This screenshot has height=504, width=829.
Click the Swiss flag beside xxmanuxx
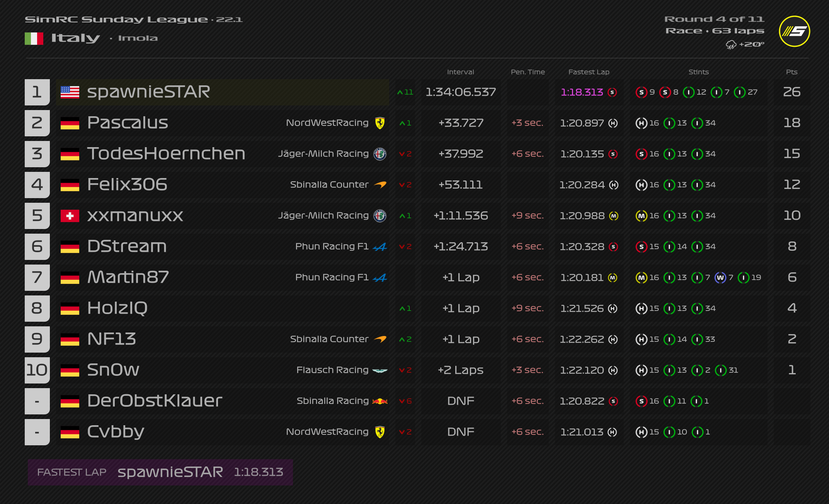point(70,216)
